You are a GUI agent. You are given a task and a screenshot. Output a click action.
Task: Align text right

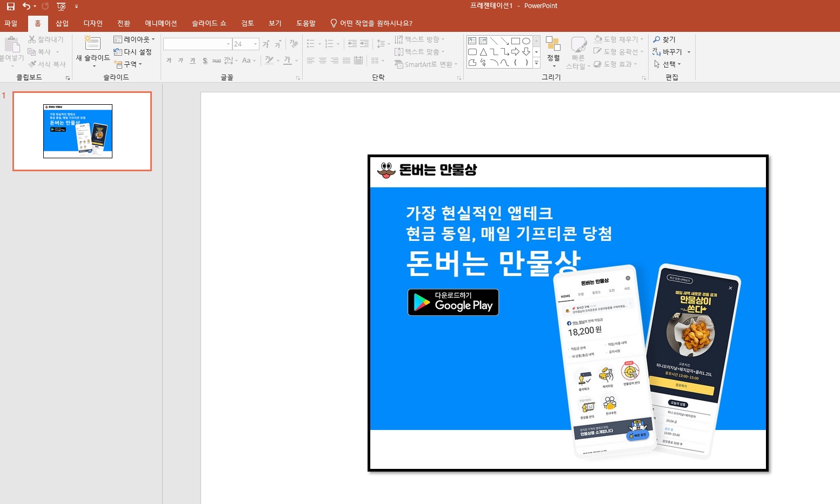click(335, 61)
